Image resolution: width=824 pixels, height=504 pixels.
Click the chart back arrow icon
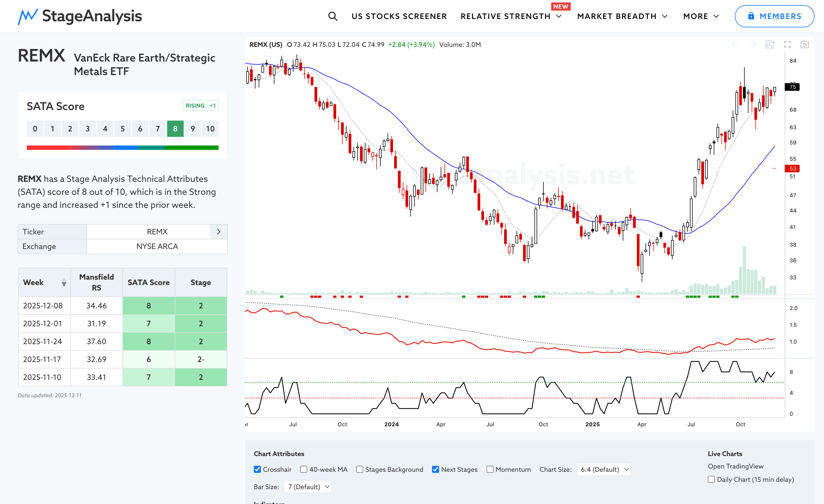tap(735, 44)
